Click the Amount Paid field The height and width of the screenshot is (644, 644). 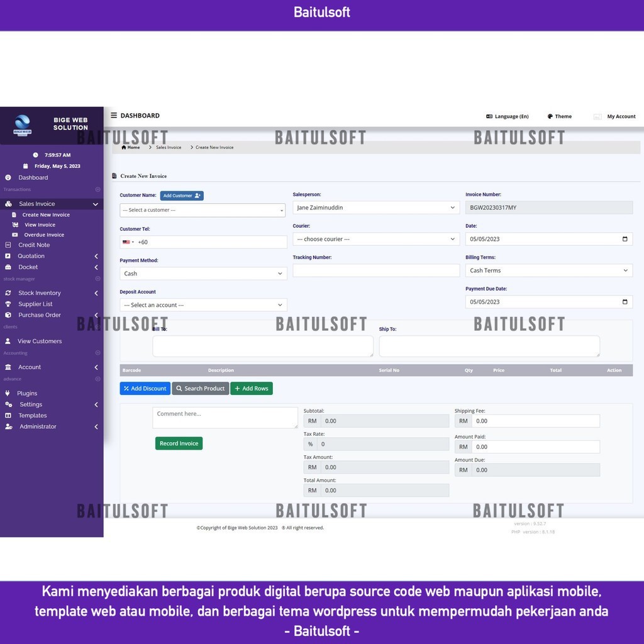coord(535,447)
